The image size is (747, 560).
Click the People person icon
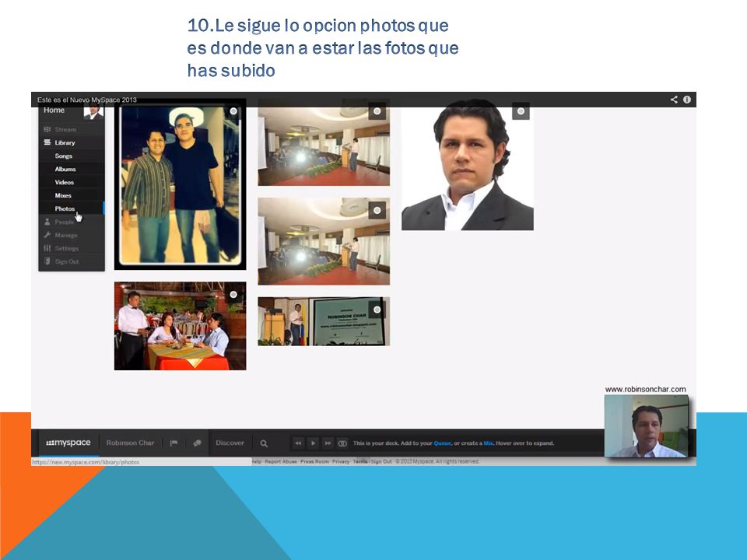point(47,222)
